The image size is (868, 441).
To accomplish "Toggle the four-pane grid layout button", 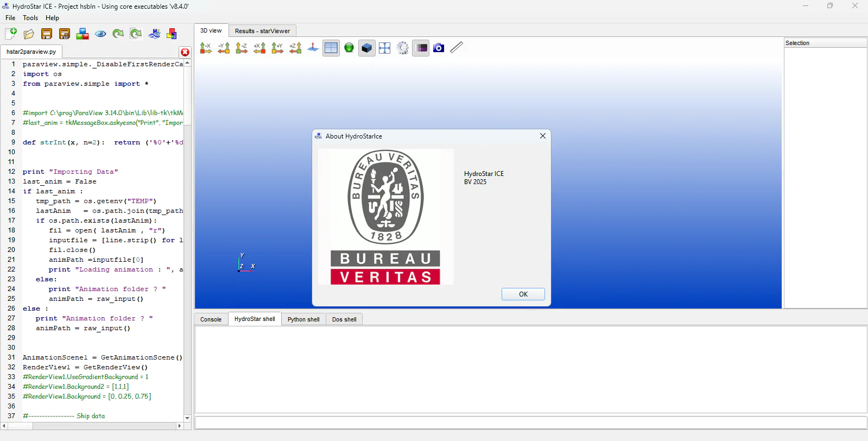I will tap(331, 48).
